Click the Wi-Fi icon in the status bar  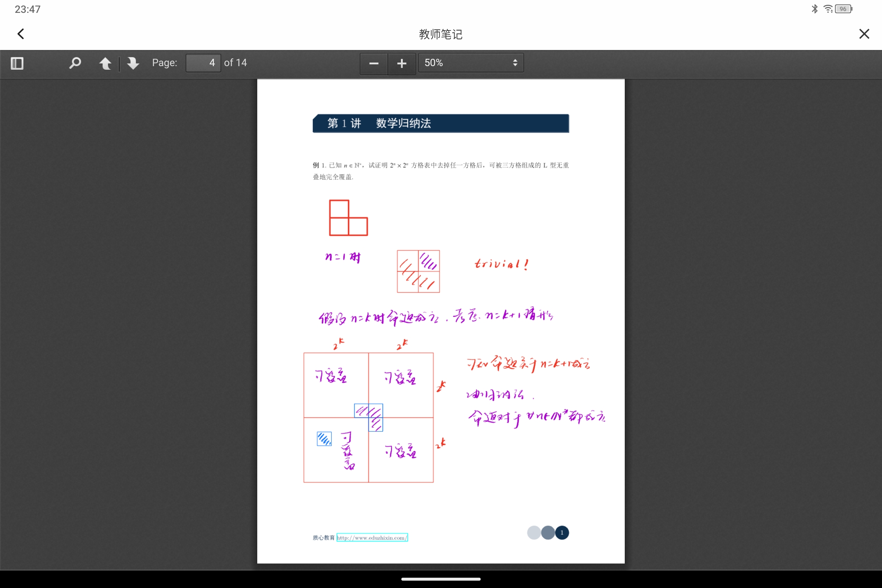pyautogui.click(x=828, y=9)
